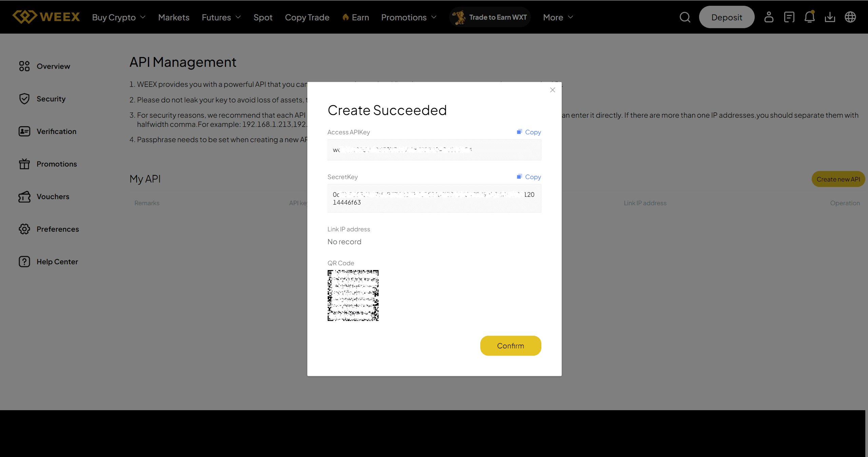Click the download app icon
868x457 pixels.
[x=830, y=17]
